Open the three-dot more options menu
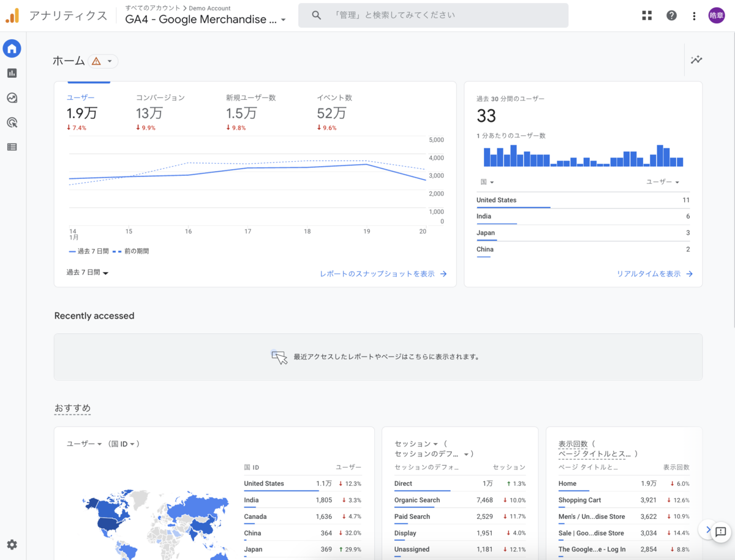The height and width of the screenshot is (560, 735). [694, 15]
